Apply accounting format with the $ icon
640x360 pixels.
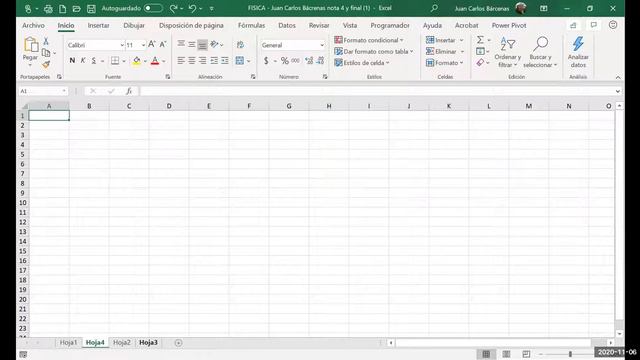point(266,61)
